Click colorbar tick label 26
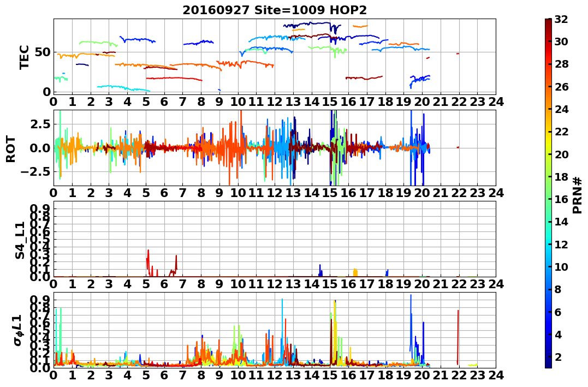Screen dimensions: 588x387 pyautogui.click(x=561, y=87)
